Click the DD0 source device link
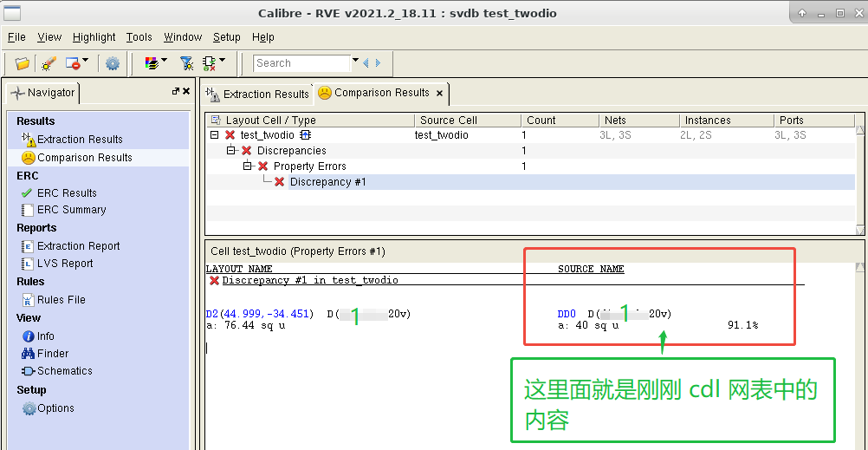Image resolution: width=868 pixels, height=450 pixels. click(567, 314)
